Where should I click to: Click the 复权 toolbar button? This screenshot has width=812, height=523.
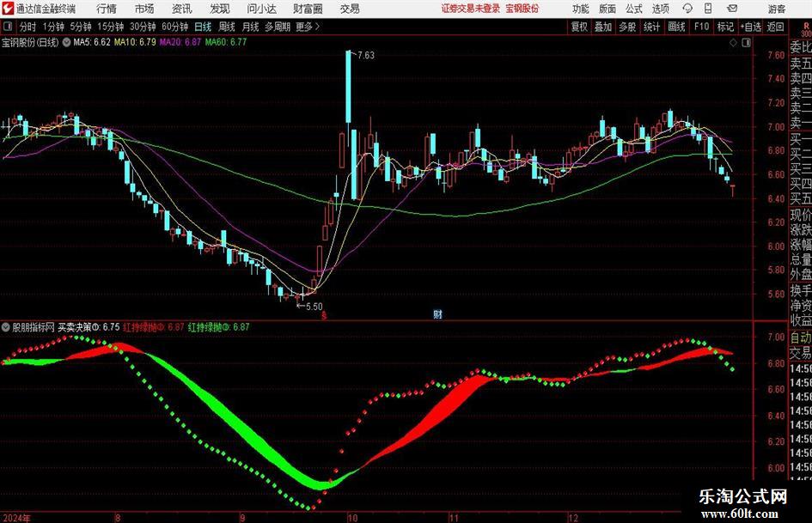pyautogui.click(x=579, y=27)
